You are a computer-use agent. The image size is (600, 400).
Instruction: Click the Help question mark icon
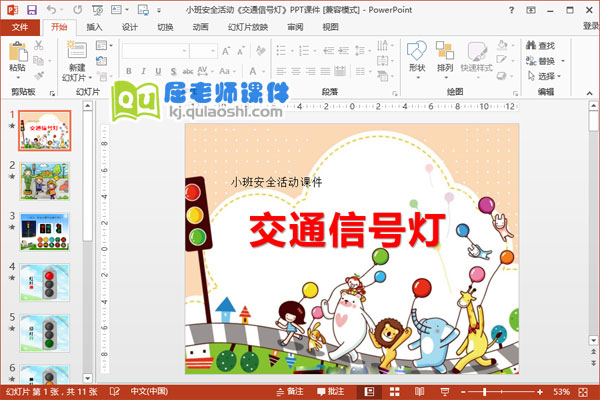point(511,10)
